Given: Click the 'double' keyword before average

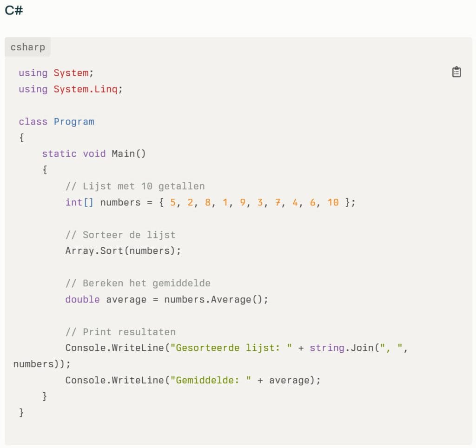Looking at the screenshot, I should click(x=82, y=300).
